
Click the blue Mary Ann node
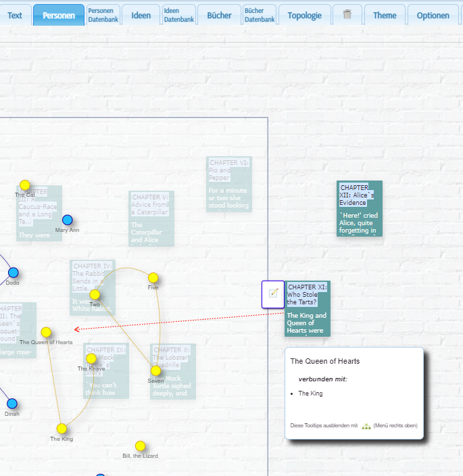point(67,220)
